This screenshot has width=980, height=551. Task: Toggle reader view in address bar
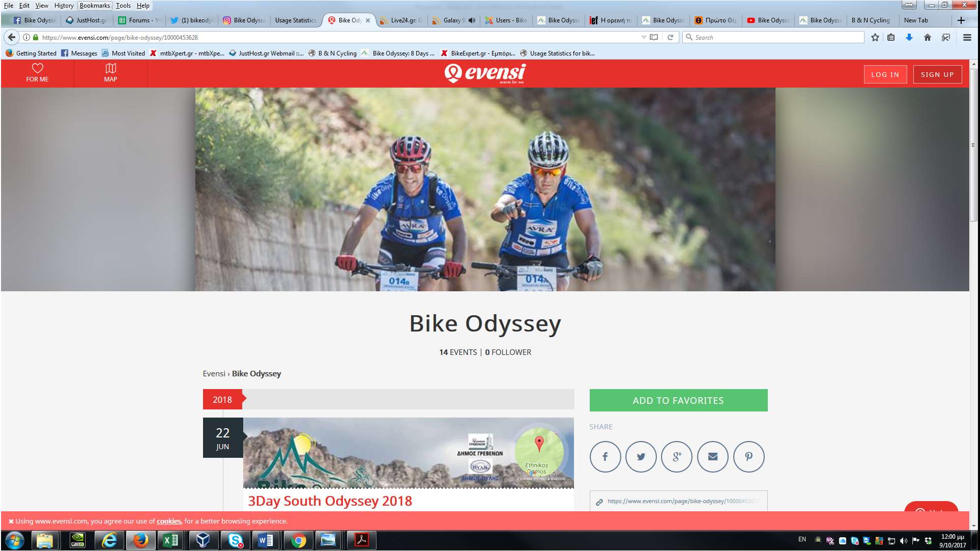[x=654, y=37]
